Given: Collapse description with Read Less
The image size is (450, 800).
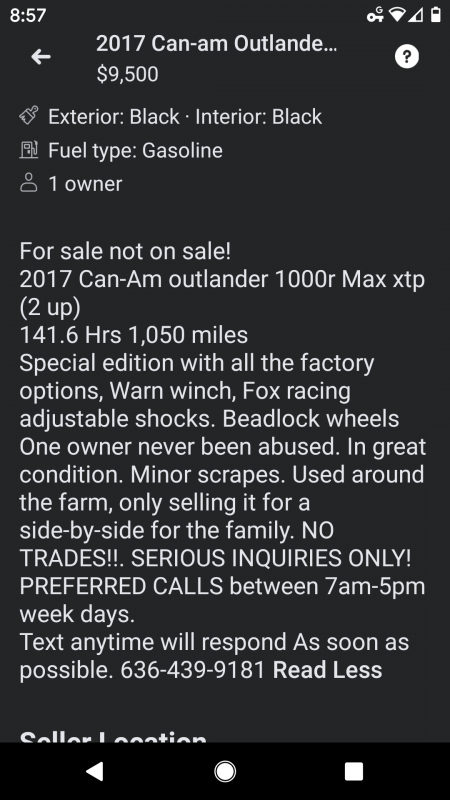Looking at the screenshot, I should 328,670.
